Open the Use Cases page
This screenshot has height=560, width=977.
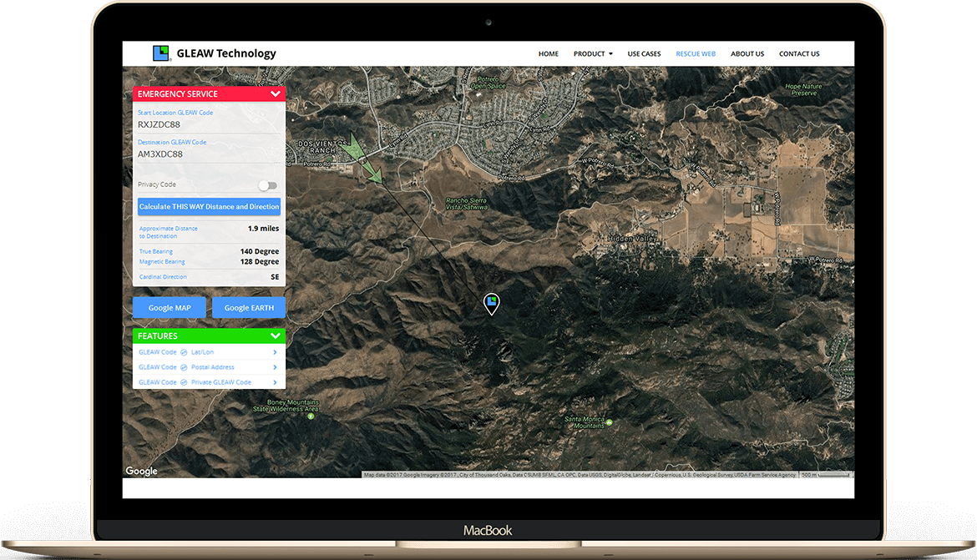click(644, 54)
